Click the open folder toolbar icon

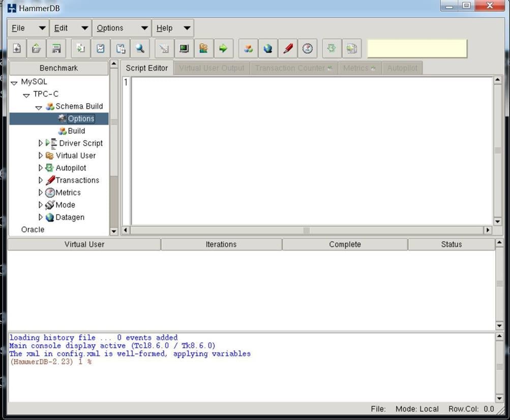pyautogui.click(x=37, y=49)
